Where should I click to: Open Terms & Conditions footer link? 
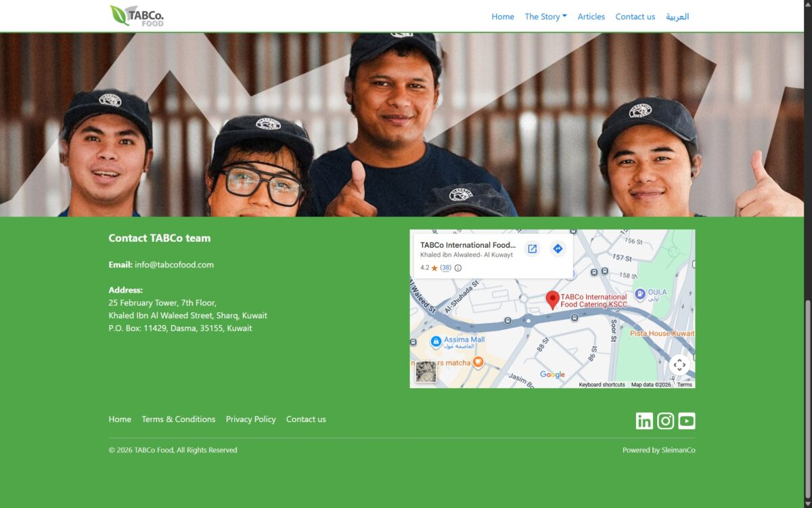point(179,419)
